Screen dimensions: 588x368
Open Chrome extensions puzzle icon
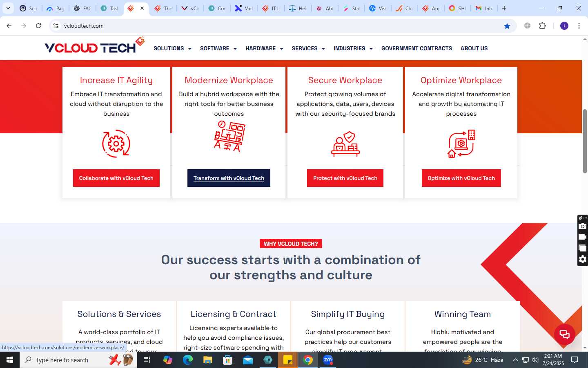(543, 26)
